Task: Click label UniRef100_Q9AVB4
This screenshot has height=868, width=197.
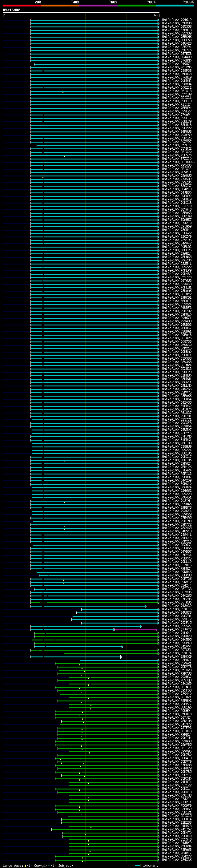Action: (176, 84)
